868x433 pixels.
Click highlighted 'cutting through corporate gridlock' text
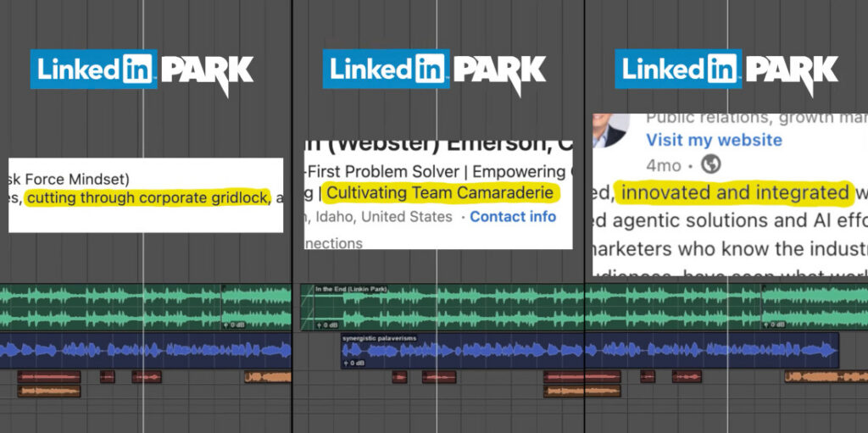tap(147, 197)
